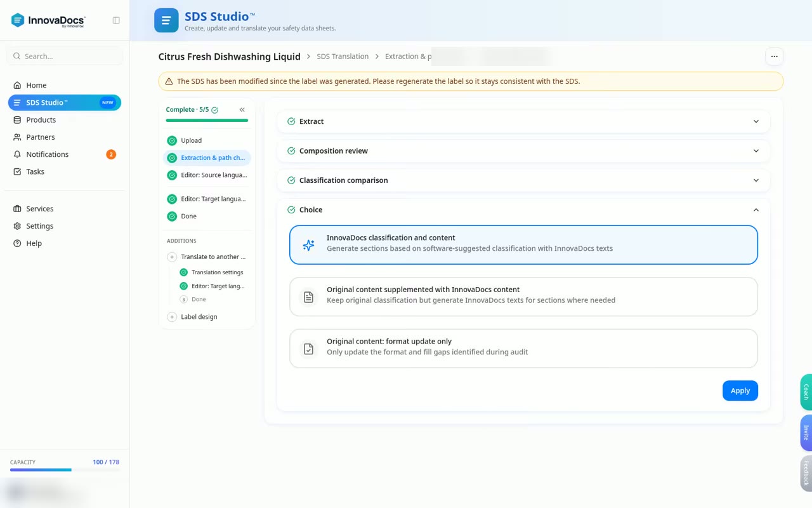This screenshot has width=812, height=508.
Task: Select InnovaDocs classification and content option
Action: coord(524,244)
